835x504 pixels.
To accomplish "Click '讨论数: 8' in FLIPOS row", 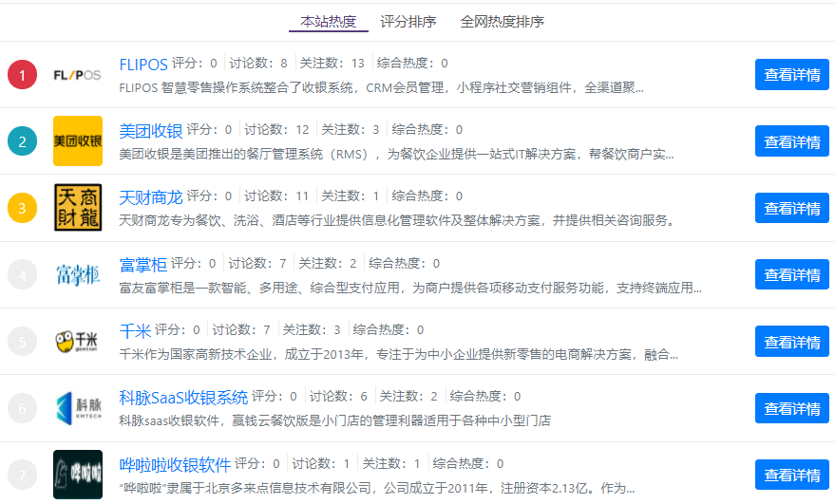I will click(258, 64).
